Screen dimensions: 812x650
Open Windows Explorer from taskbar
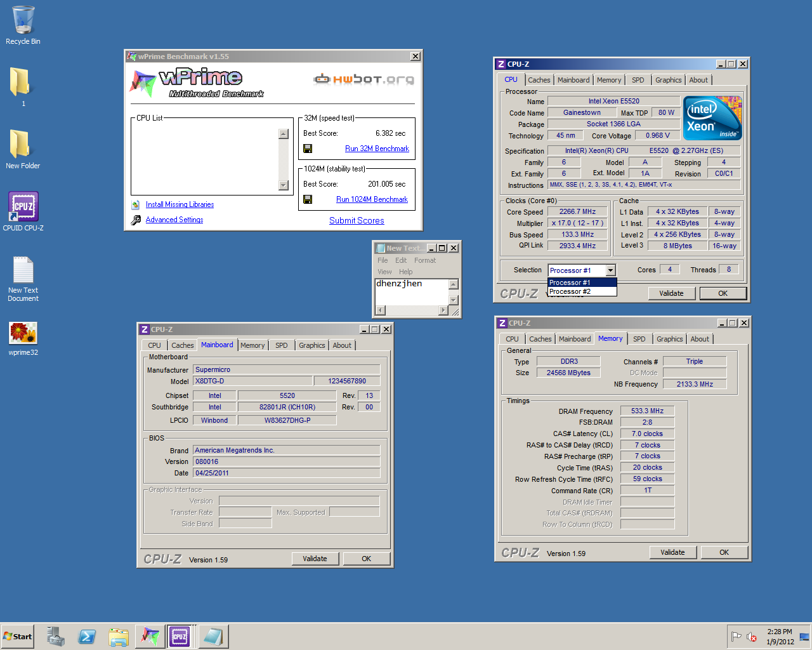coord(119,637)
